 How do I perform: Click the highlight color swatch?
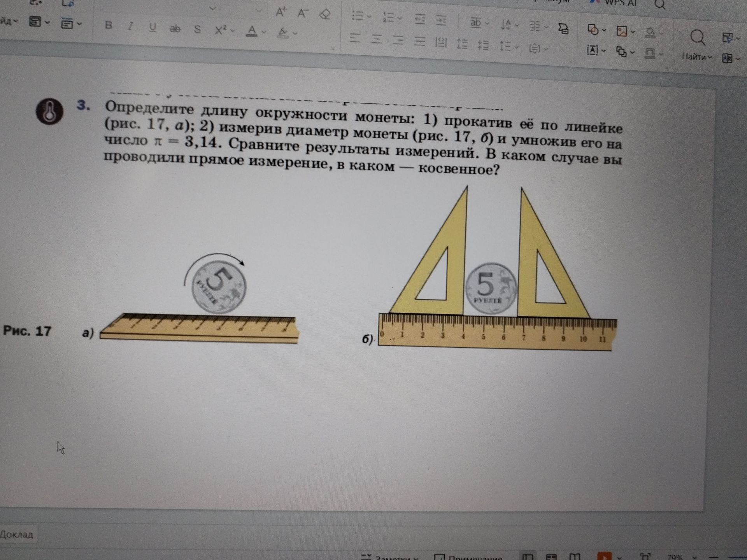283,32
